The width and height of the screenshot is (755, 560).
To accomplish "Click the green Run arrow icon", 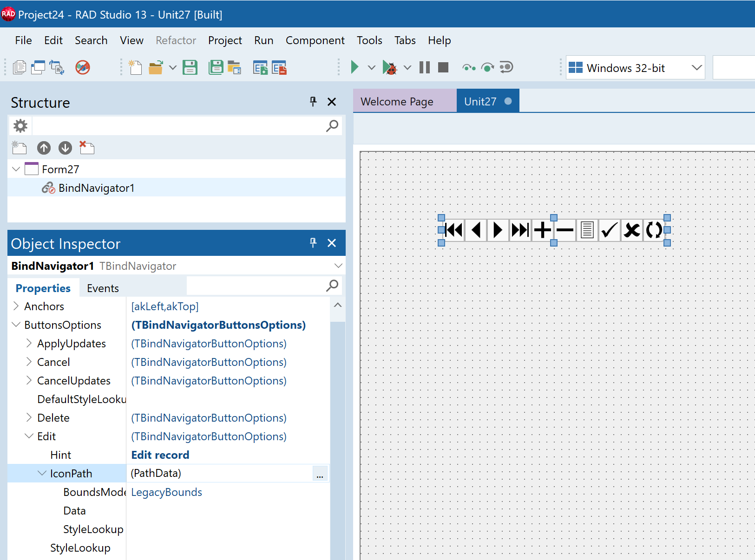I will 355,67.
